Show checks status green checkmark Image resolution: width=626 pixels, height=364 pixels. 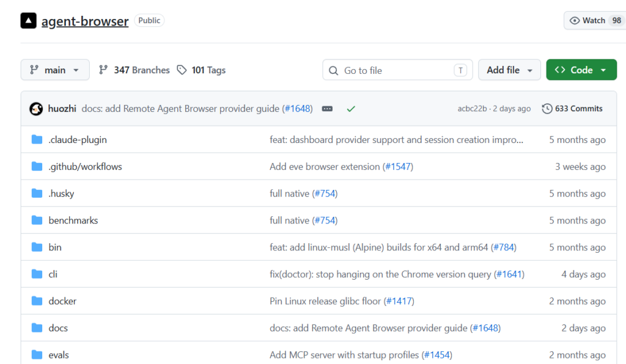pos(351,109)
